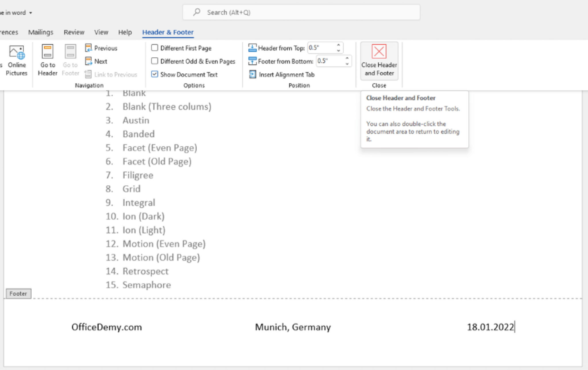Switch to the View tab
Image resolution: width=588 pixels, height=370 pixels.
(x=101, y=32)
